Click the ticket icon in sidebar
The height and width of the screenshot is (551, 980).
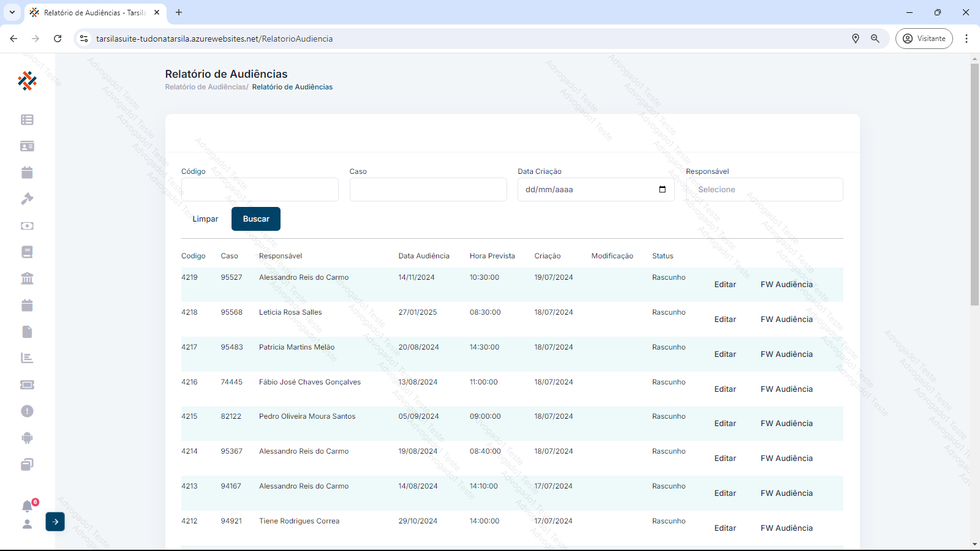point(27,384)
